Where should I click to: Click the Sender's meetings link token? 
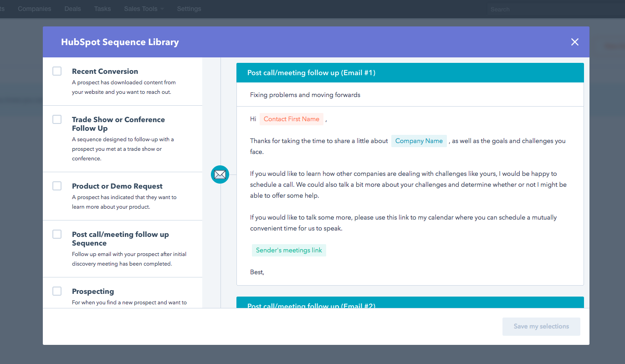tap(289, 250)
